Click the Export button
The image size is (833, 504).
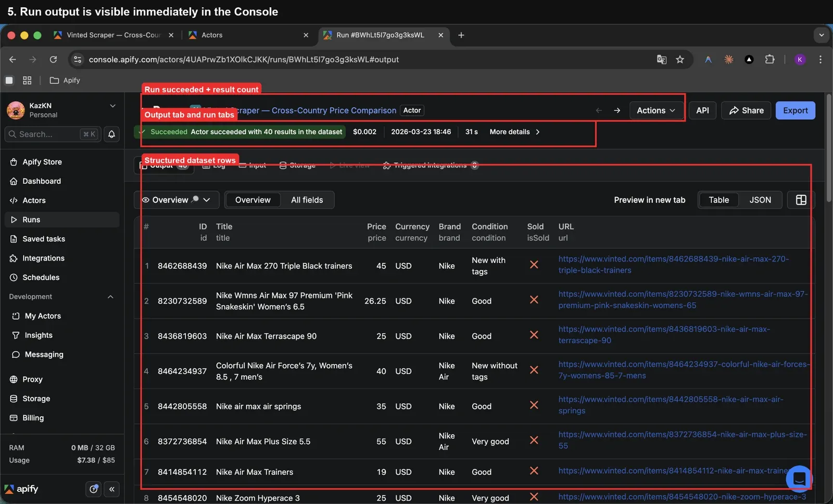pos(796,110)
